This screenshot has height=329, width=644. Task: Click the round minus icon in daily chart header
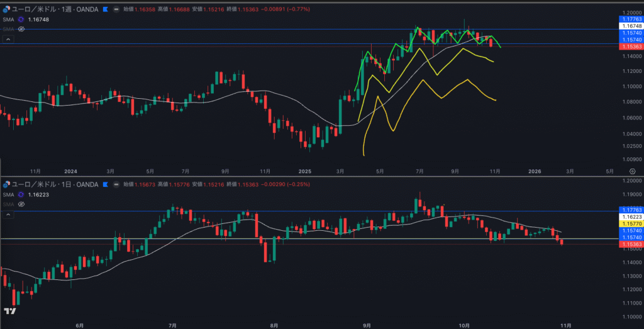(x=118, y=184)
